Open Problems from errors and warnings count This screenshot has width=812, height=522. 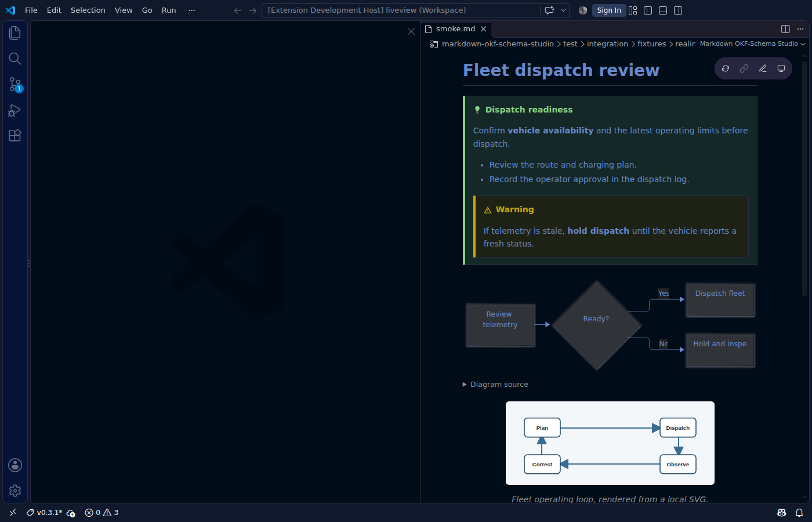tap(101, 513)
